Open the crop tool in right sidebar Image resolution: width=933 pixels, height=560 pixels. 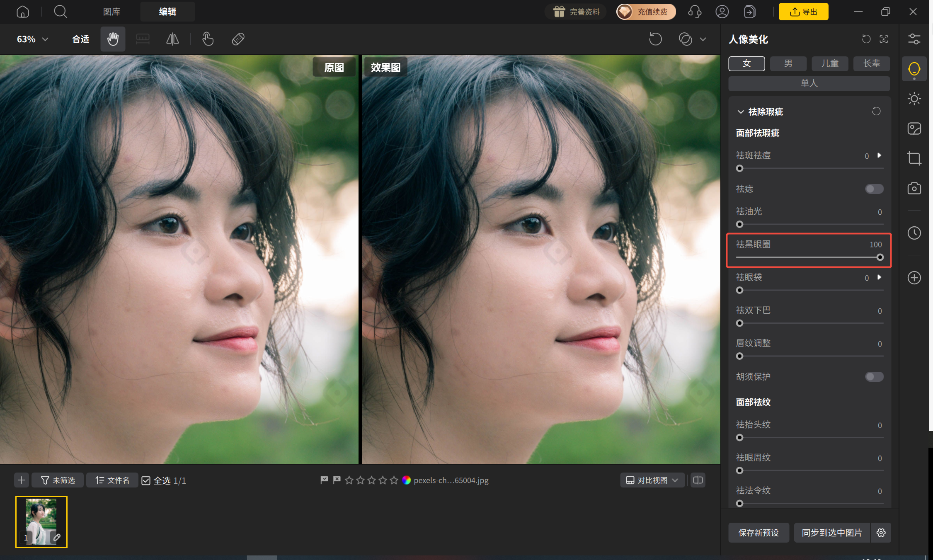pyautogui.click(x=914, y=158)
